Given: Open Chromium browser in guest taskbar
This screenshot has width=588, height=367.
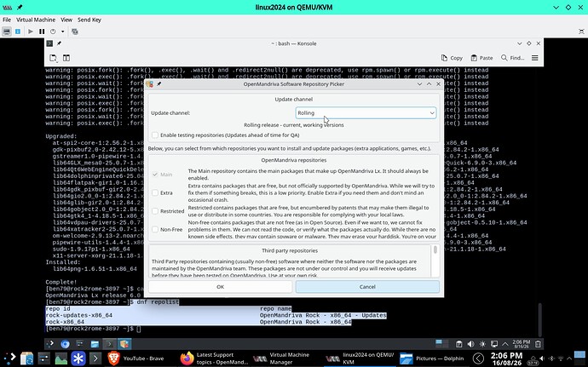Looking at the screenshot, I should point(66,344).
